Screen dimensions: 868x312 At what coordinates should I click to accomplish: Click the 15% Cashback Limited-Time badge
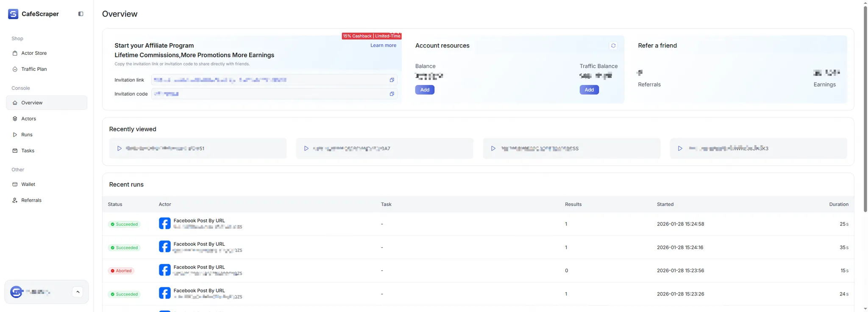point(372,36)
